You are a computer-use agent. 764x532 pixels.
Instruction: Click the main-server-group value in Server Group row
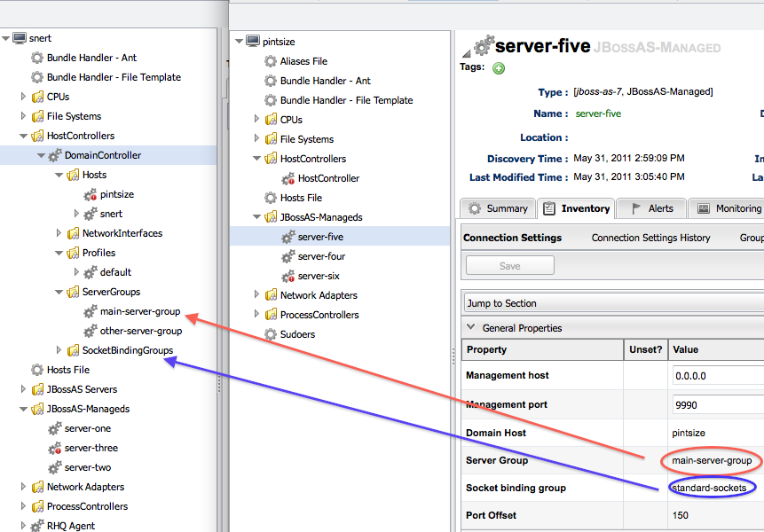point(712,460)
